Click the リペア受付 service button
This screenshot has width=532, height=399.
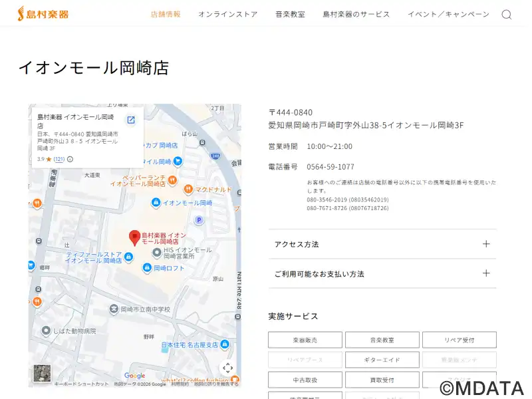click(459, 340)
